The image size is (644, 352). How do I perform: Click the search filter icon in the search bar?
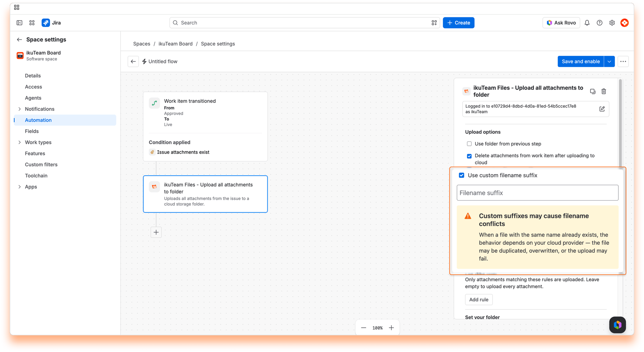434,23
